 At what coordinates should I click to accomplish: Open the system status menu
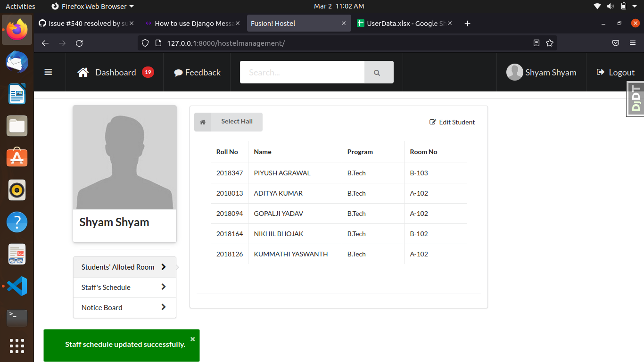[x=614, y=6]
